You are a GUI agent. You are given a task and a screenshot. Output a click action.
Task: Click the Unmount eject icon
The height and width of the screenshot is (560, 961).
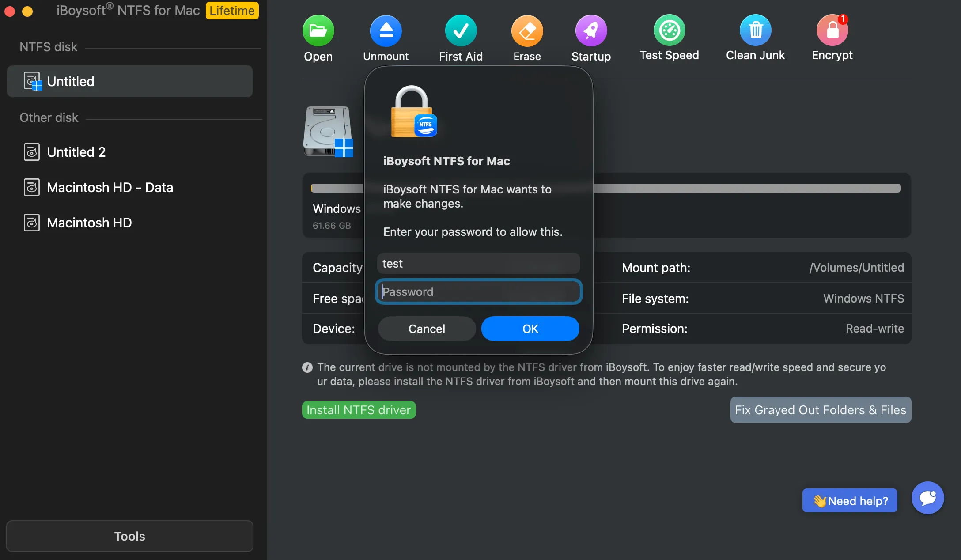click(386, 30)
